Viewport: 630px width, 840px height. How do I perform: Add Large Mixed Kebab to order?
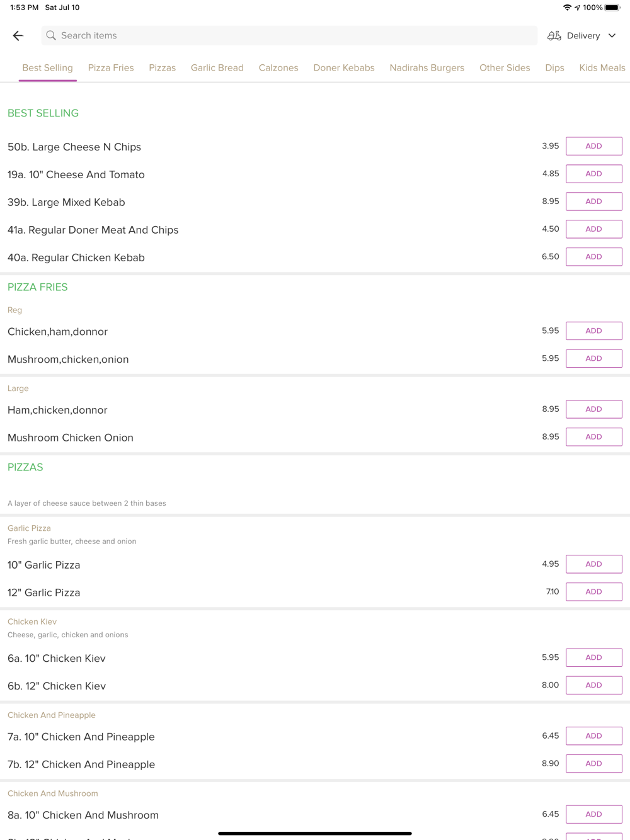click(x=593, y=201)
